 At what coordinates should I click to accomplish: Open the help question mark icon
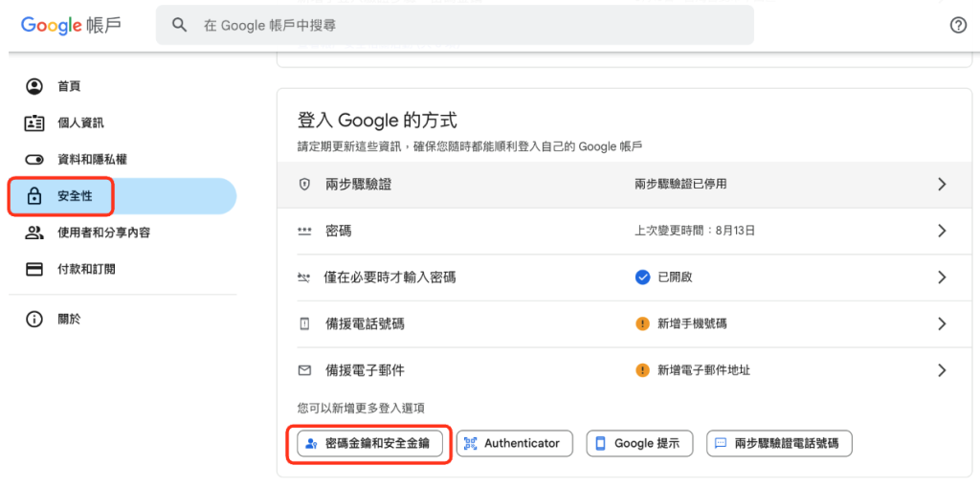click(958, 25)
